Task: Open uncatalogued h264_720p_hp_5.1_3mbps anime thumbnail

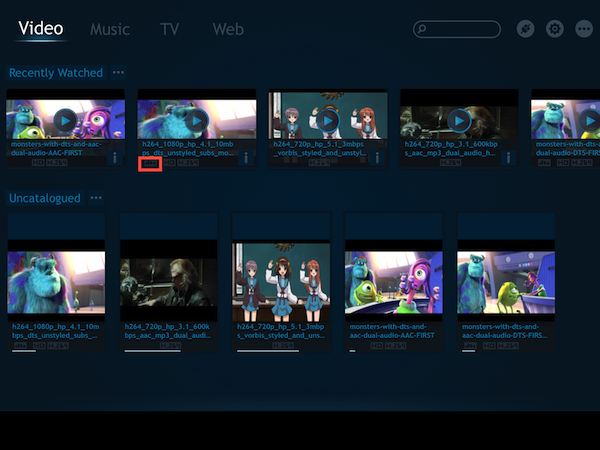Action: pos(281,280)
